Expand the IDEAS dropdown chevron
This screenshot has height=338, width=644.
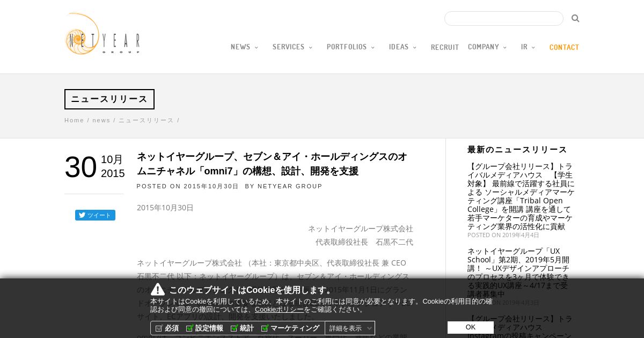(414, 48)
